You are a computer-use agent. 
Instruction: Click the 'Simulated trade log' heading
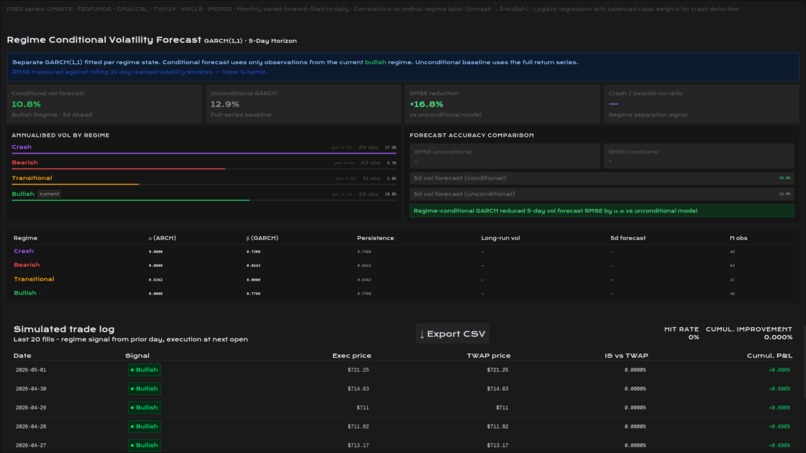pos(64,329)
